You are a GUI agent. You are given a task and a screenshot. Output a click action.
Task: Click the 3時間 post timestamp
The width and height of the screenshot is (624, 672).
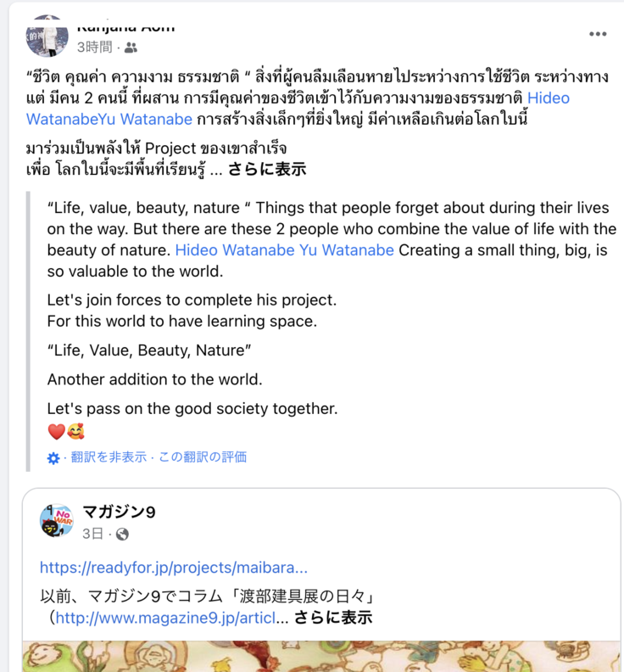pyautogui.click(x=95, y=48)
